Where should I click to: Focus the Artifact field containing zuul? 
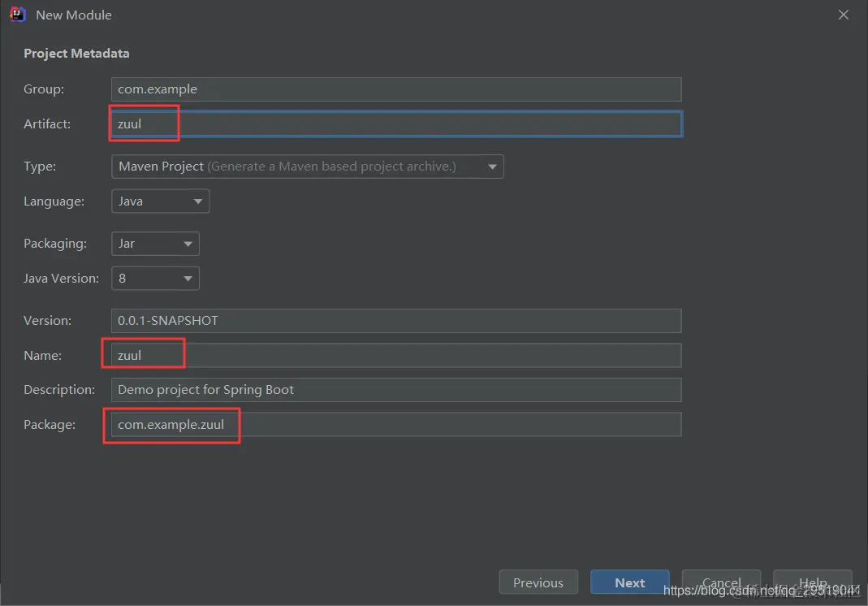[x=396, y=124]
